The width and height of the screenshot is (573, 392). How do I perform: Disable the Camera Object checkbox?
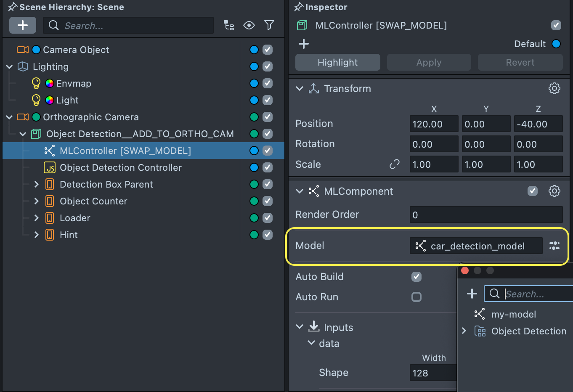(x=268, y=50)
